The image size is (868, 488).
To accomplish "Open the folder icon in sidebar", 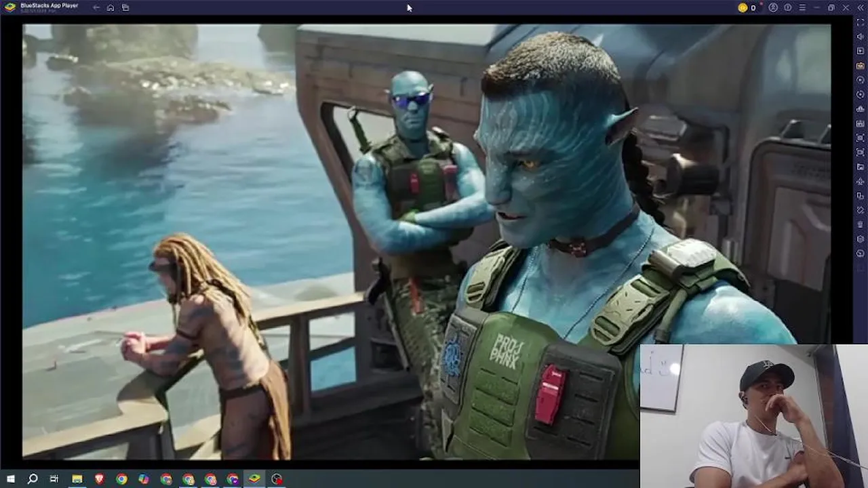I will [x=861, y=167].
